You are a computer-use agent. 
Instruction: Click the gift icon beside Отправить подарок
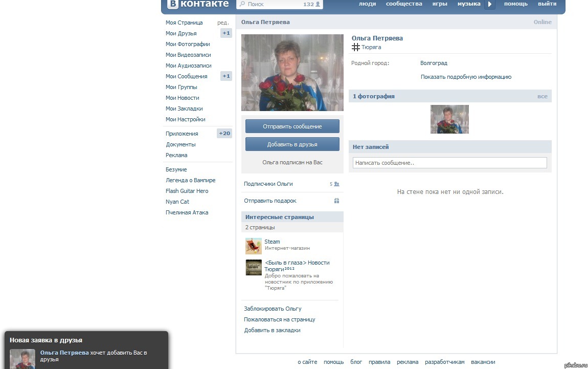(336, 201)
